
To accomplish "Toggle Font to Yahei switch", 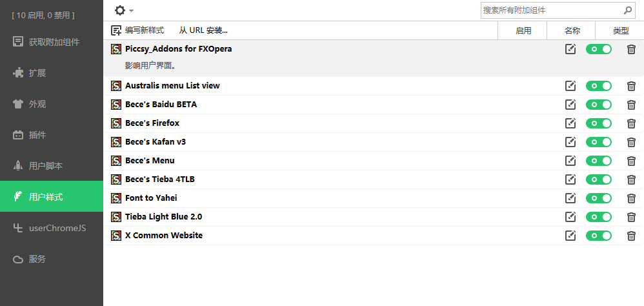I will point(599,198).
